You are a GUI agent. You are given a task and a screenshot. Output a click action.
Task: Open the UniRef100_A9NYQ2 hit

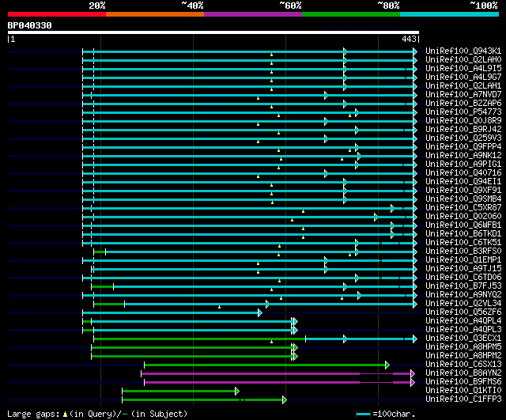(463, 295)
